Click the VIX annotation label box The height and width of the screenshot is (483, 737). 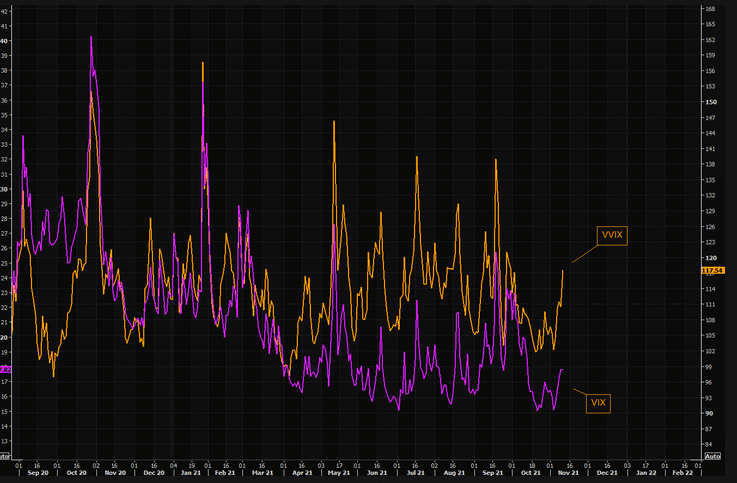(x=598, y=403)
